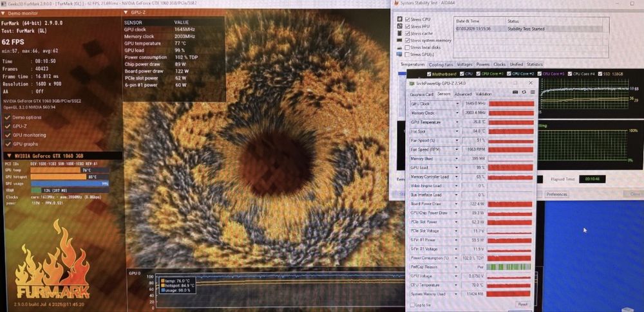
Task: Open the Advanced tab in GPU-Z
Action: click(463, 94)
